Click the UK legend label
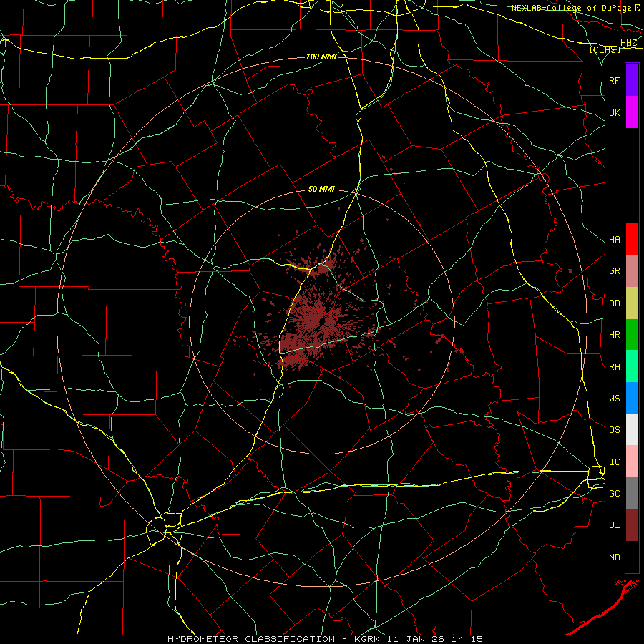Screen dimensions: 644x644 (x=615, y=112)
